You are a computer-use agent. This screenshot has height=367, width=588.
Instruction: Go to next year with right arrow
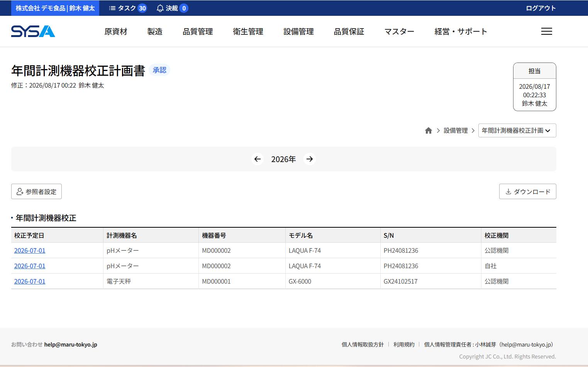coord(310,159)
